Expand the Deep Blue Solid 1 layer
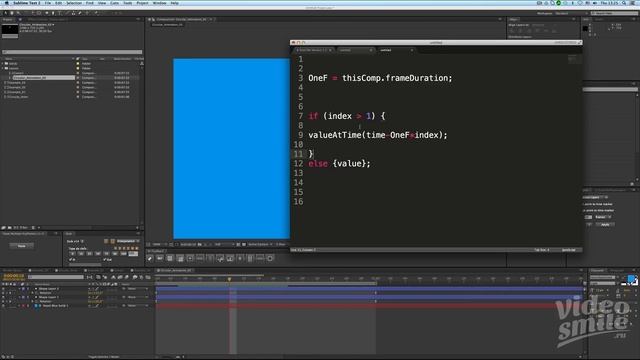Viewport: 640px width, 360px height. [x=20, y=306]
